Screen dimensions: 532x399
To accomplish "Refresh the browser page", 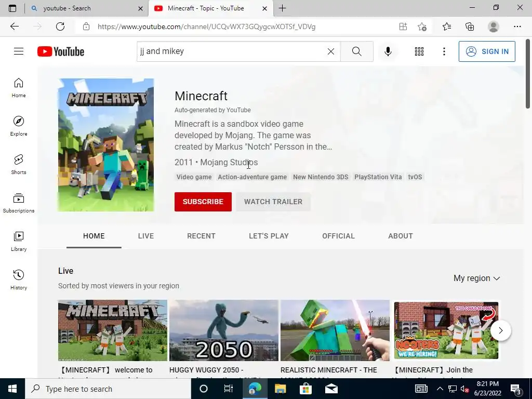I will pos(60,26).
